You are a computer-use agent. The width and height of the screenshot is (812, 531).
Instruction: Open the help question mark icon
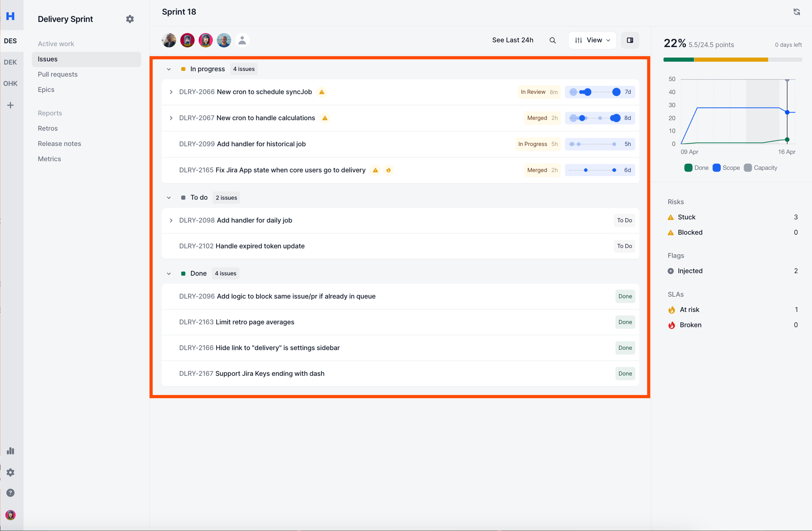pyautogui.click(x=11, y=493)
